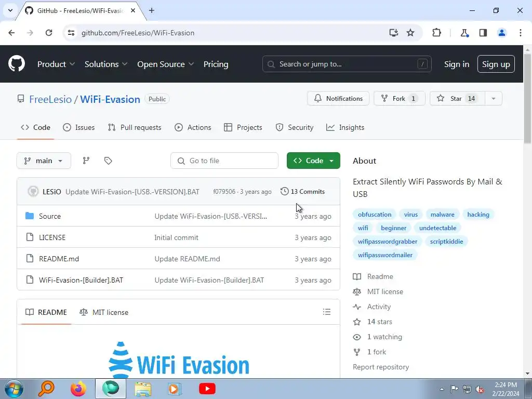This screenshot has width=532, height=399.
Task: Open the tab search dropdown arrow
Action: click(10, 10)
